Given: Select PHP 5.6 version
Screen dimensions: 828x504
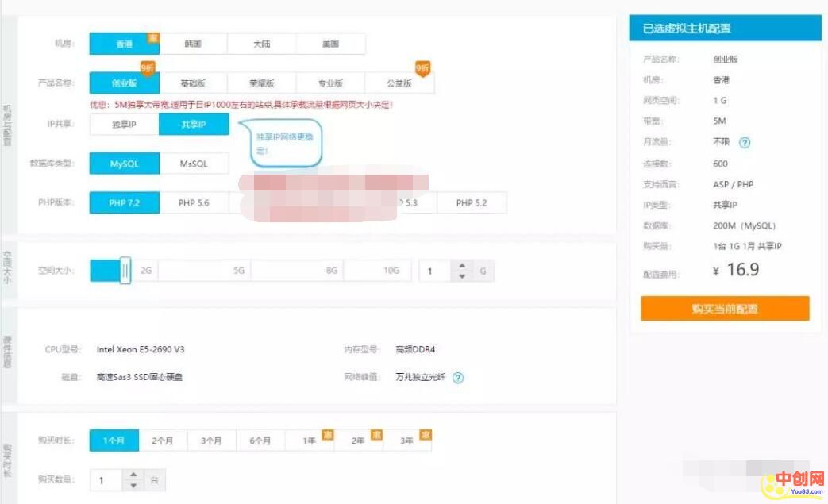Looking at the screenshot, I should coord(194,203).
